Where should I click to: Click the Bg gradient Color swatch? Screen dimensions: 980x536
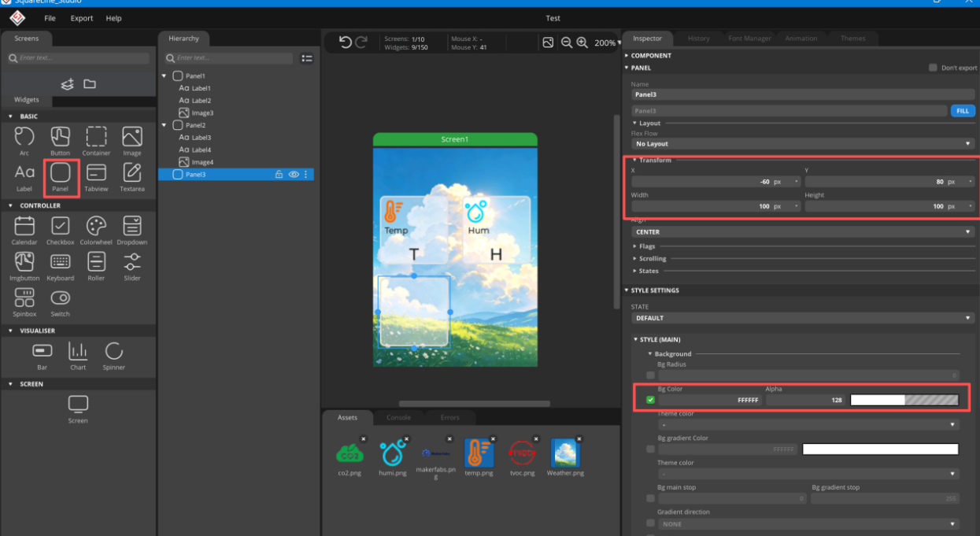coord(881,449)
